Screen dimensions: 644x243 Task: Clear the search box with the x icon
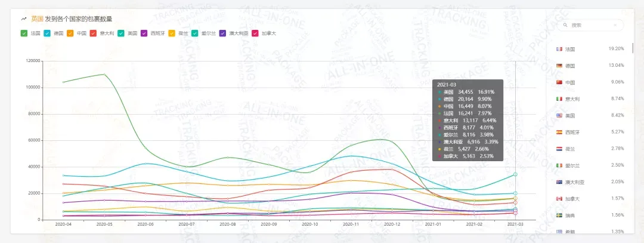click(x=615, y=25)
